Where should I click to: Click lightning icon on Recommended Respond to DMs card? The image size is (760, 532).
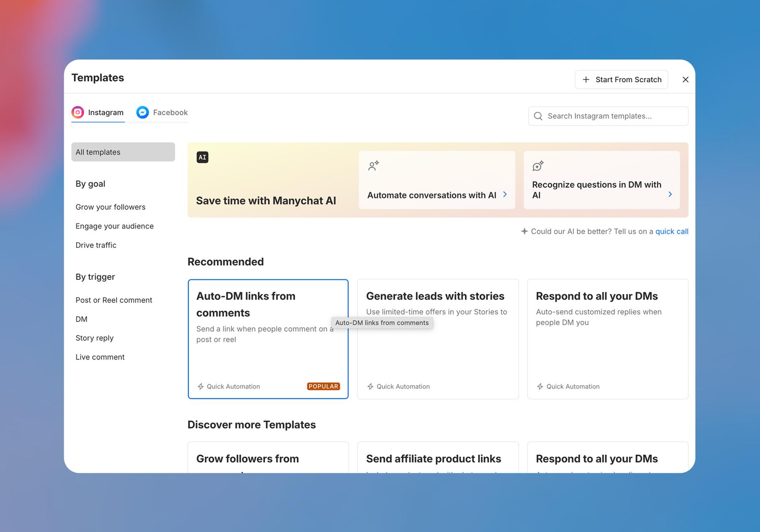click(x=540, y=386)
